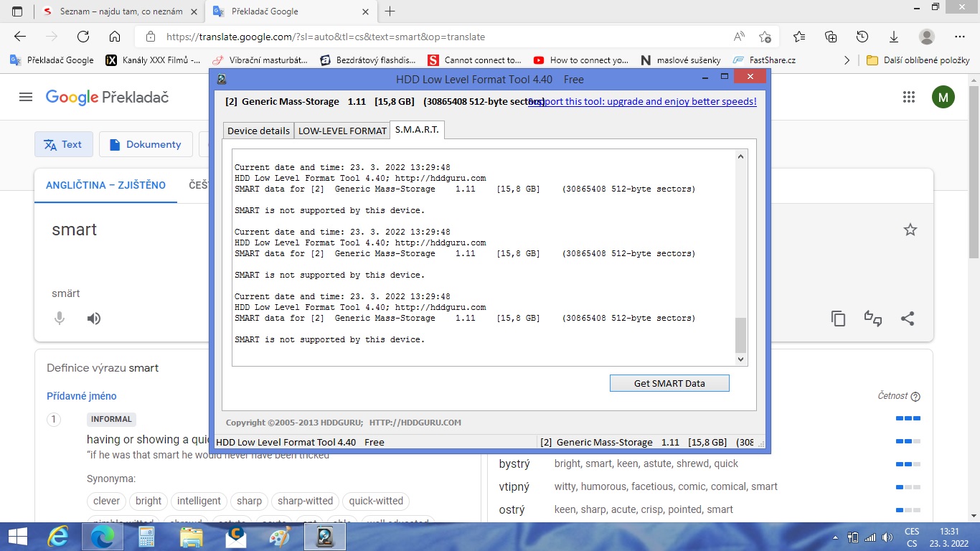Close the Překladač Google browser tab
Image resolution: width=980 pixels, height=551 pixels.
tap(365, 11)
